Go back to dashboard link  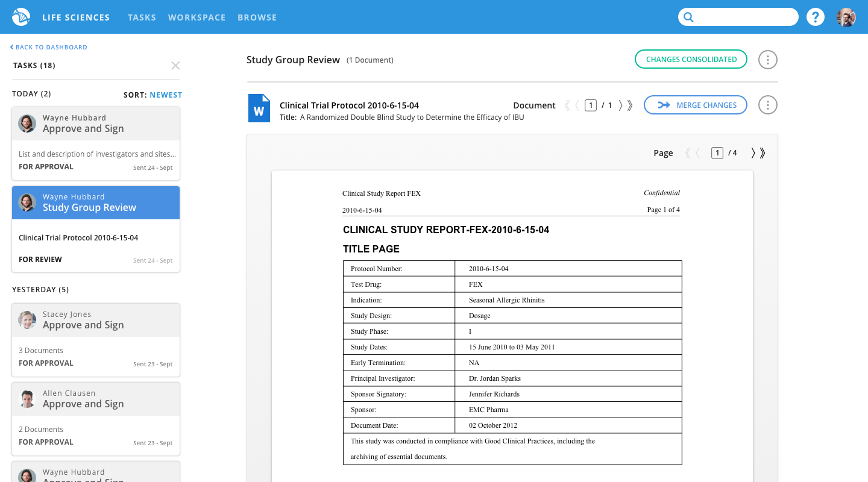[x=49, y=47]
